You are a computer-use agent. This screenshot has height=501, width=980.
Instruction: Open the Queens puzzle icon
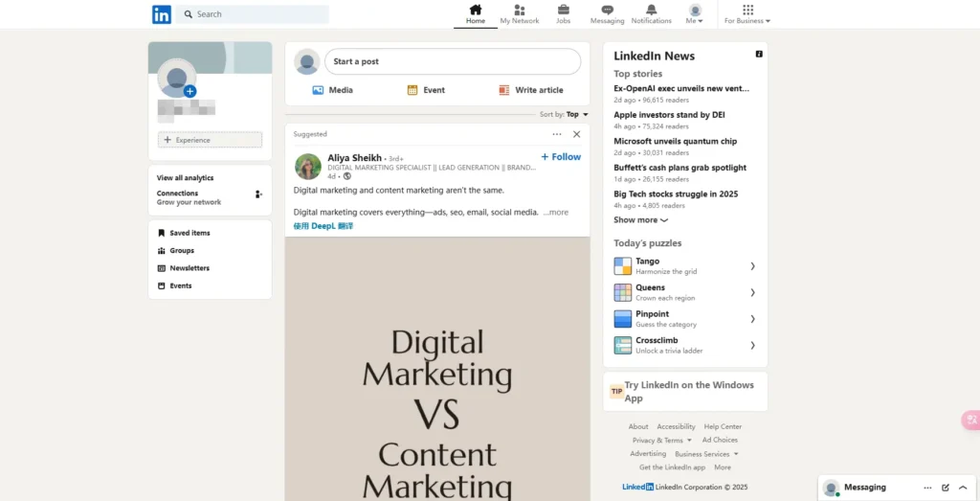point(622,292)
